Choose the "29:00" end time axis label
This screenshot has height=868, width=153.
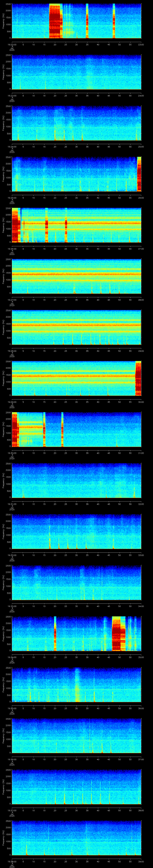pyautogui.click(x=141, y=351)
